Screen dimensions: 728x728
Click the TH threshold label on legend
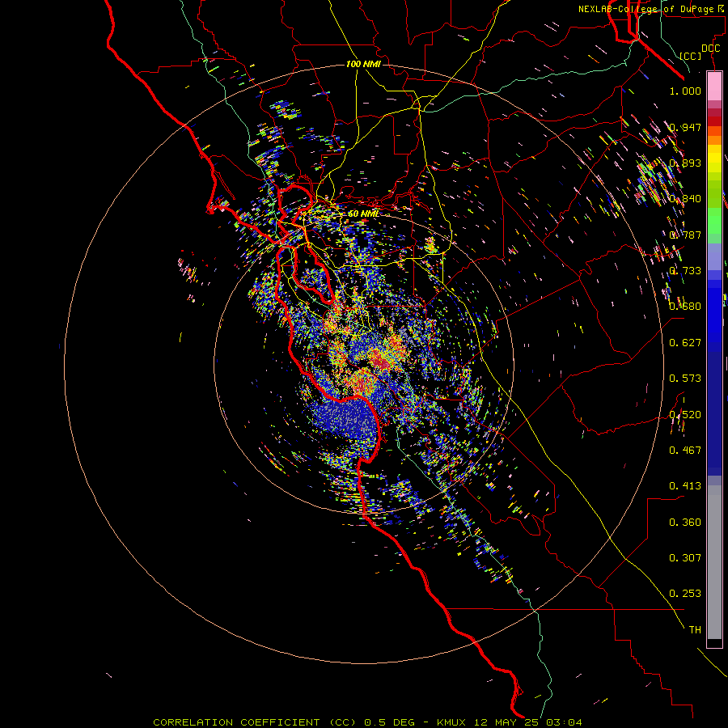[695, 629]
